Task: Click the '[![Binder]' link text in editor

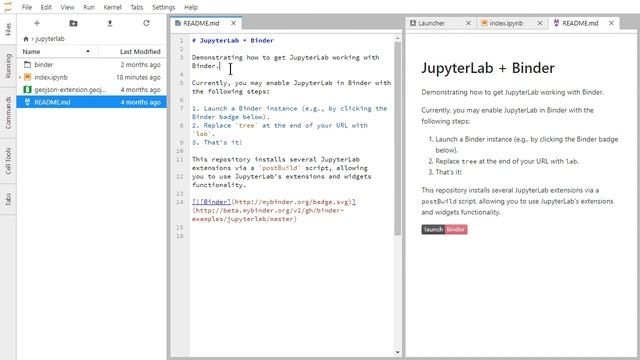Action: (211, 202)
